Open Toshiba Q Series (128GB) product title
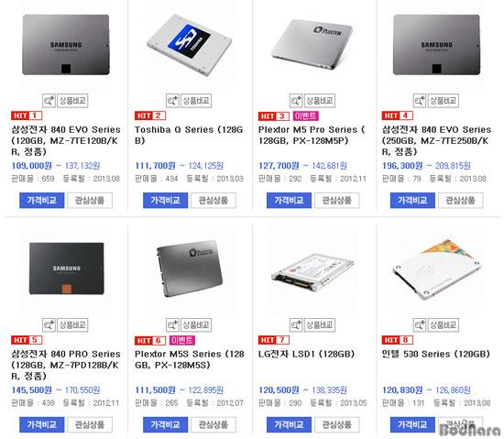The image size is (504, 439). click(189, 136)
